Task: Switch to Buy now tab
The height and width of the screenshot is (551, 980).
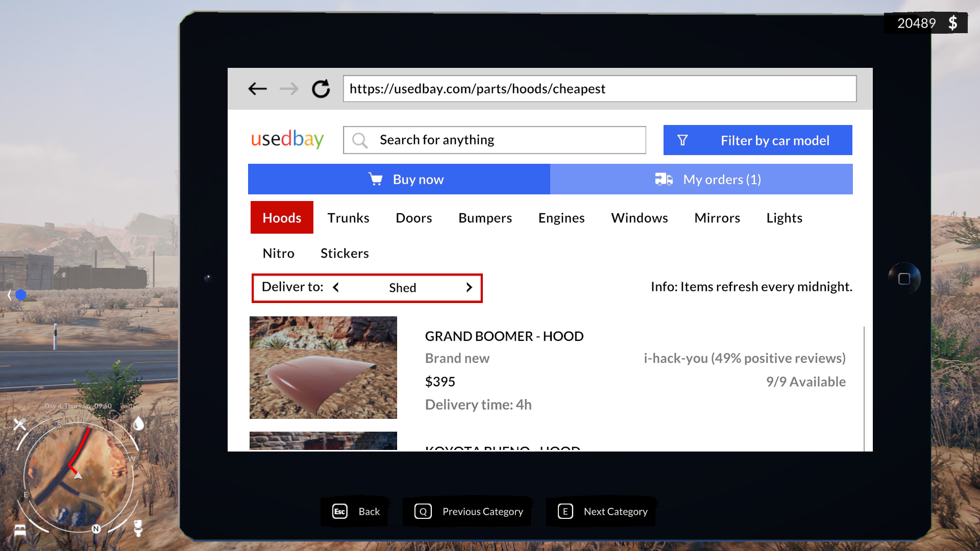Action: [x=399, y=179]
